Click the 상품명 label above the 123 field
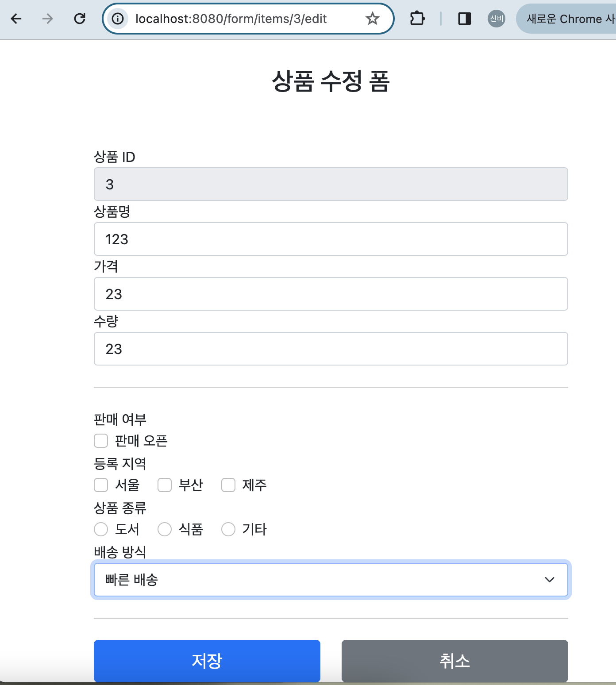The height and width of the screenshot is (685, 616). point(112,212)
